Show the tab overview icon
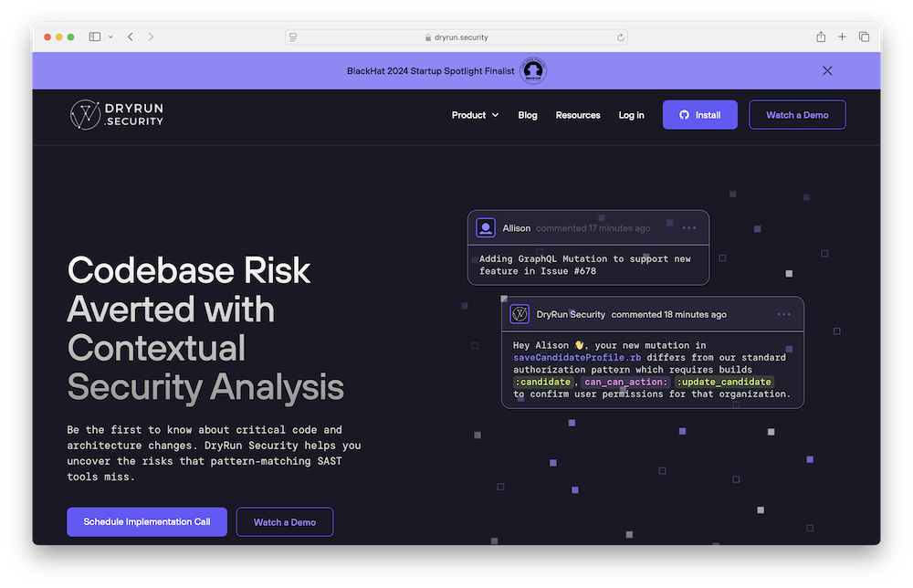913x588 pixels. click(x=864, y=37)
